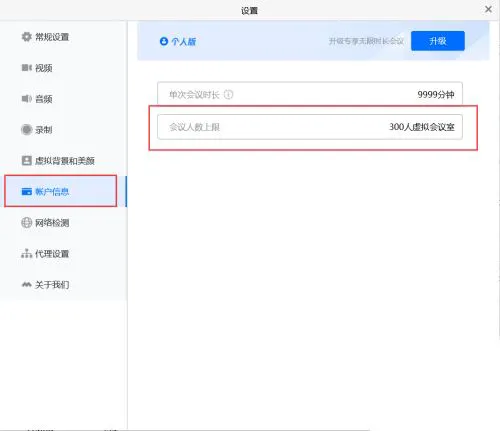The image size is (500, 431).
Task: Select 帐户信息 account info tab
Action: pos(63,191)
